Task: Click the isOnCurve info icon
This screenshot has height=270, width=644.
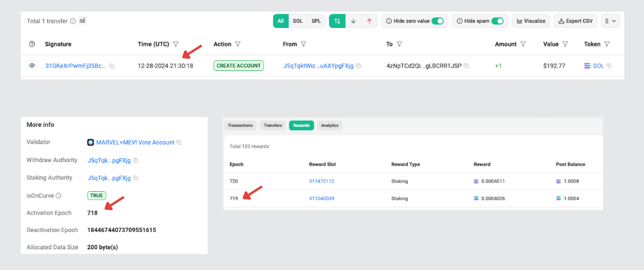Action: [x=58, y=196]
